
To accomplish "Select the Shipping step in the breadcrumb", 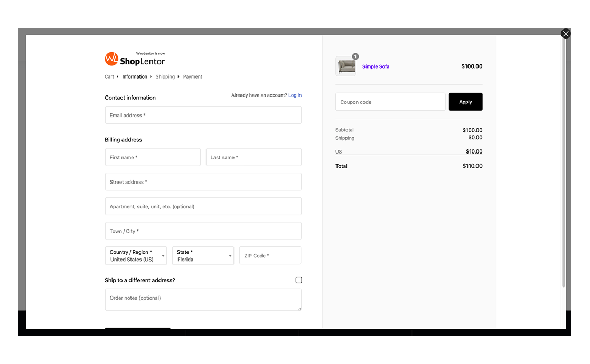I will 165,76.
